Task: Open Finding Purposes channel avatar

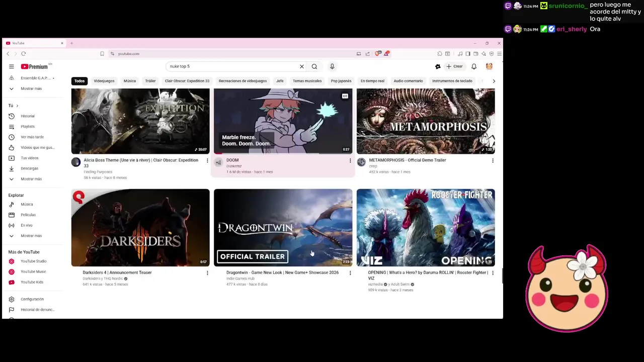Action: pos(76,162)
